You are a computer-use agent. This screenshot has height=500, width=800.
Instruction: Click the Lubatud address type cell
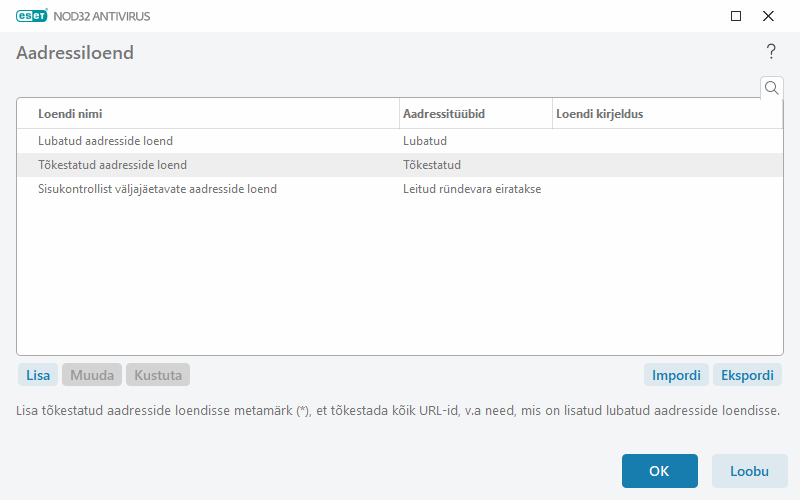click(x=424, y=141)
